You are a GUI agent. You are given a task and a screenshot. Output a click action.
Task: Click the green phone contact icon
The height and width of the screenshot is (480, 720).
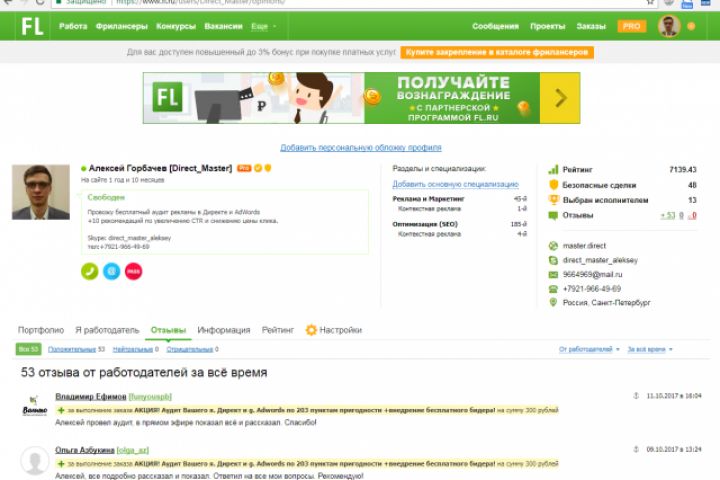pyautogui.click(x=90, y=271)
